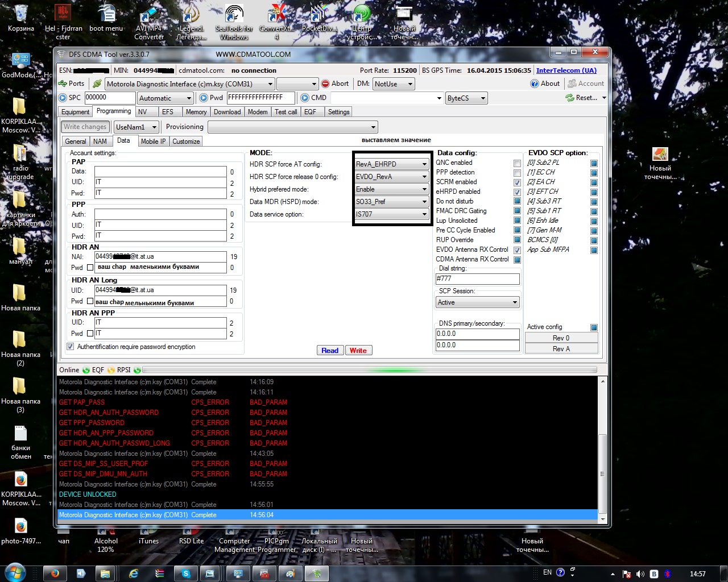
Task: Open the Mobile IP sub-tab
Action: 154,142
